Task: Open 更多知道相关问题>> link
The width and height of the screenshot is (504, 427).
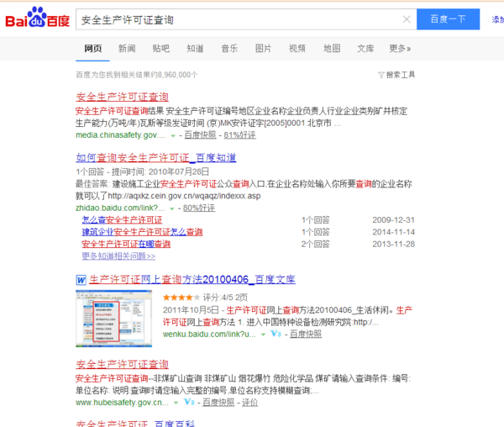Action: (x=118, y=256)
